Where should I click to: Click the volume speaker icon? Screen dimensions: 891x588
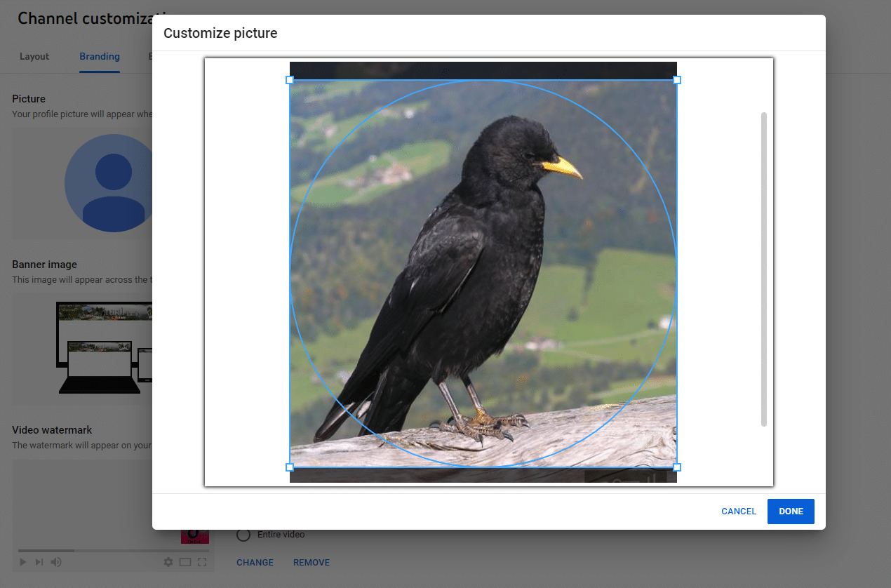pyautogui.click(x=56, y=562)
